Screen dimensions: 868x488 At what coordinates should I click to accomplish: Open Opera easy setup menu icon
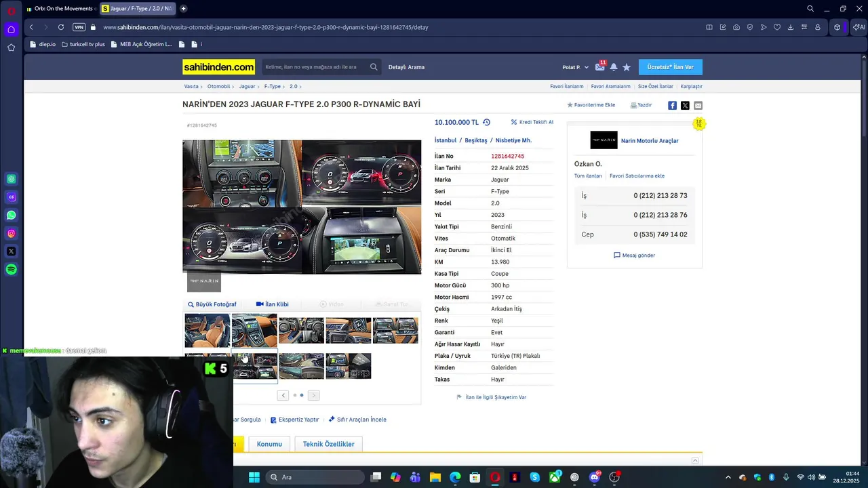tap(804, 27)
